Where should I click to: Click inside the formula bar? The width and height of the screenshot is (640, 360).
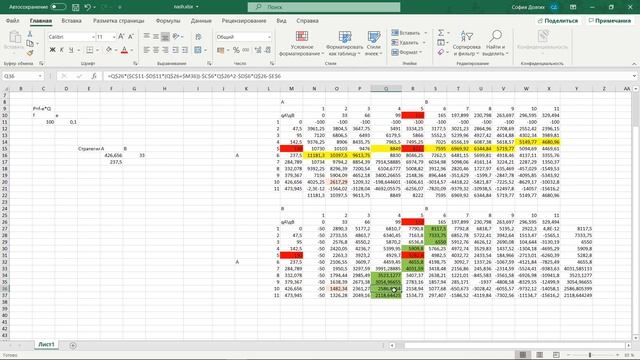[367, 76]
